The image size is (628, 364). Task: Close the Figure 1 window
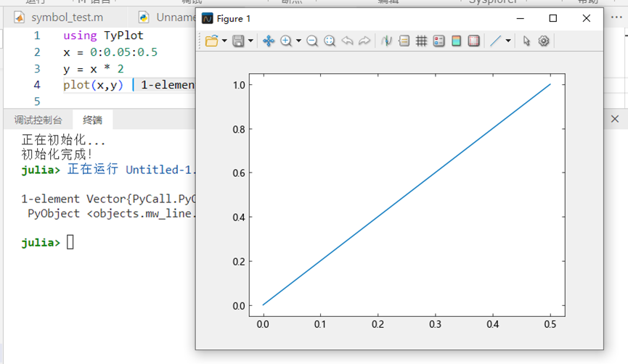point(587,18)
